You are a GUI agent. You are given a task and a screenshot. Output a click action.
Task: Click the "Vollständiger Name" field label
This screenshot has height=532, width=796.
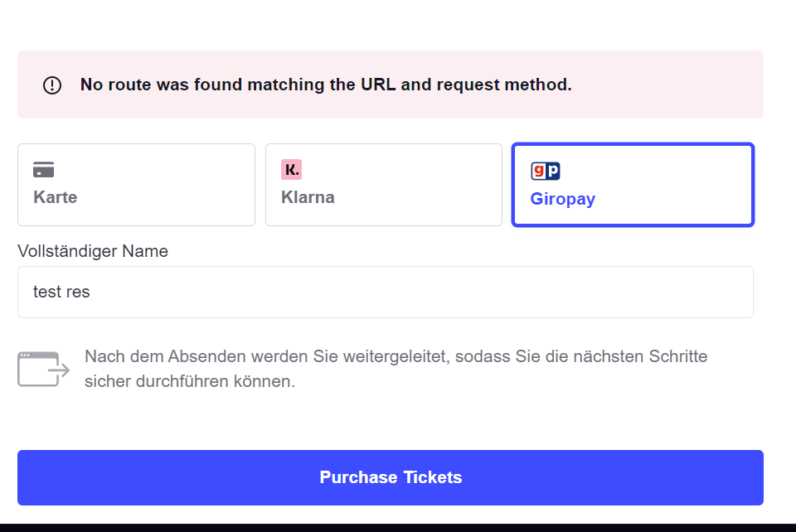pyautogui.click(x=93, y=251)
